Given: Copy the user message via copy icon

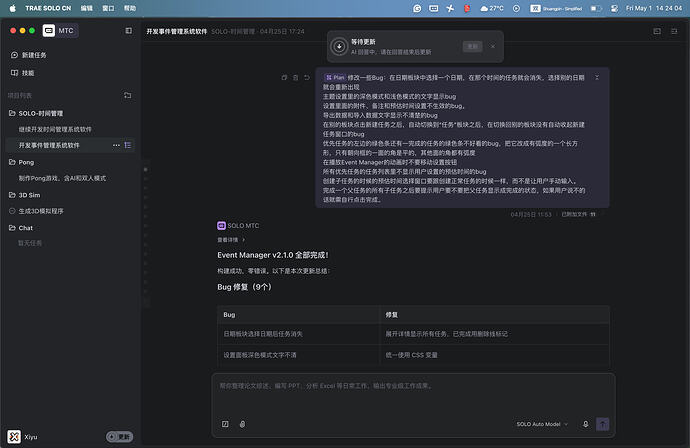Looking at the screenshot, I should [284, 77].
